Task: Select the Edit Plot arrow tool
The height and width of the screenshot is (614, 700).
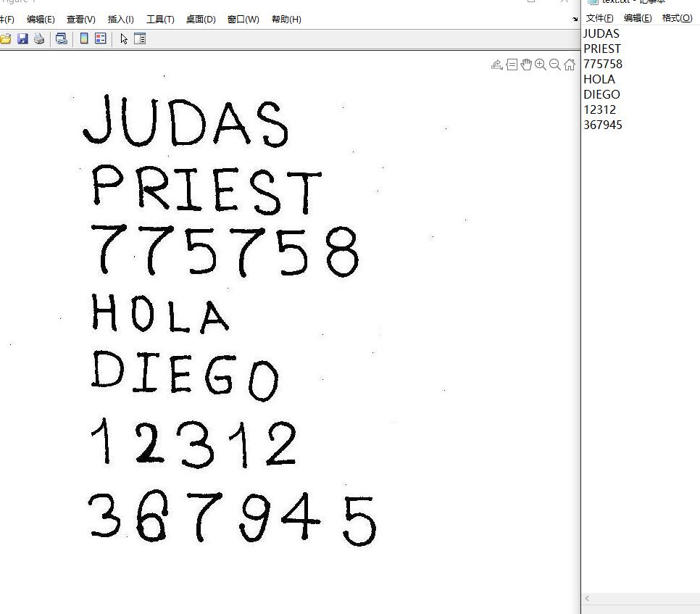Action: tap(124, 39)
